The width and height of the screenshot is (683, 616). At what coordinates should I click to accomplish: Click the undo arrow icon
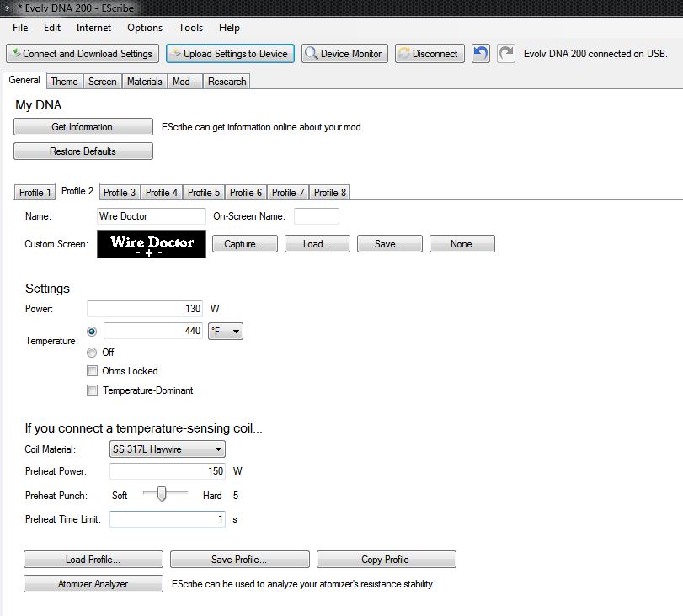click(480, 53)
